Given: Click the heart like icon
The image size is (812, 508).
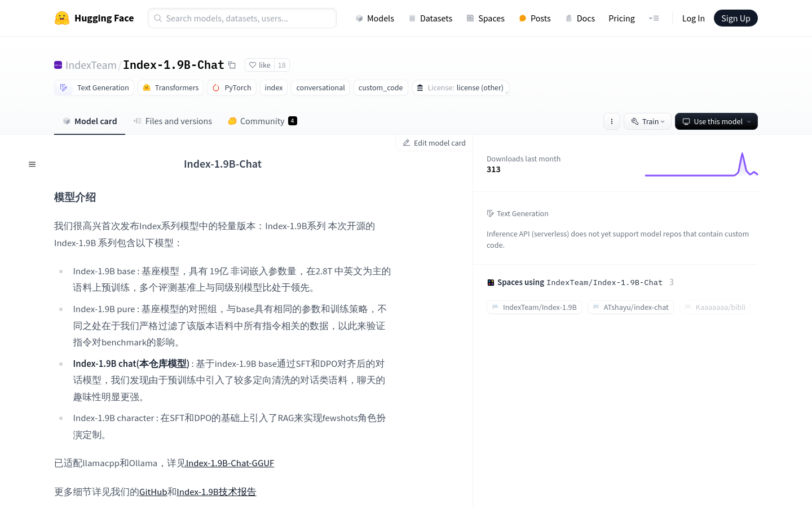Looking at the screenshot, I should click(x=253, y=65).
